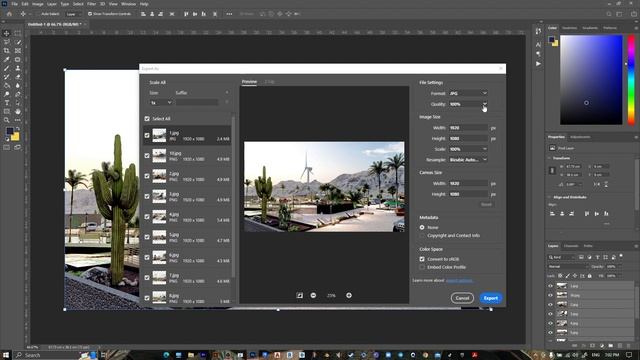Viewport: 640px width, 360px height.
Task: Collapse the Transform section in Properties
Action: [x=550, y=158]
